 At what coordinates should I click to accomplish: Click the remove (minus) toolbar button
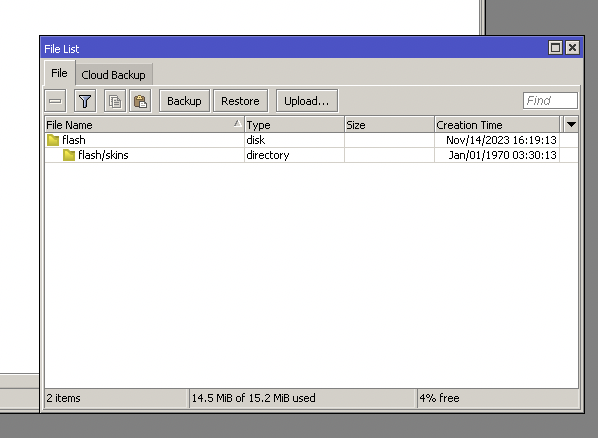pyautogui.click(x=55, y=101)
